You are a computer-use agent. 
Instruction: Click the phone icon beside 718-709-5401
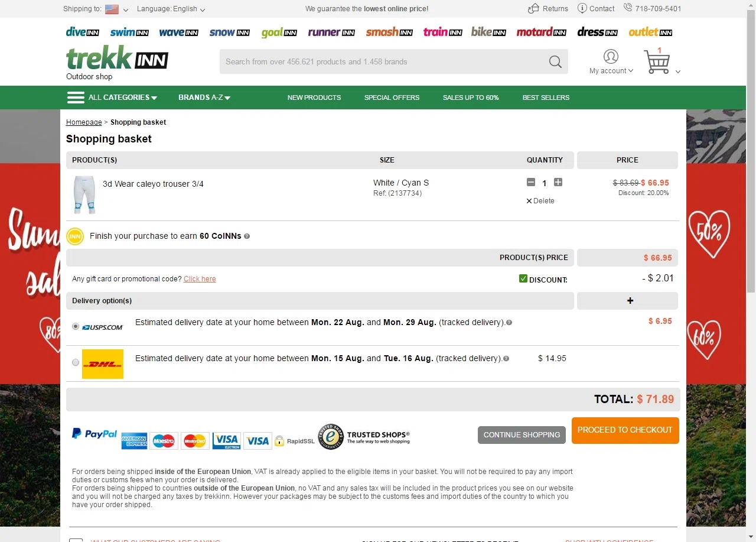pyautogui.click(x=628, y=8)
